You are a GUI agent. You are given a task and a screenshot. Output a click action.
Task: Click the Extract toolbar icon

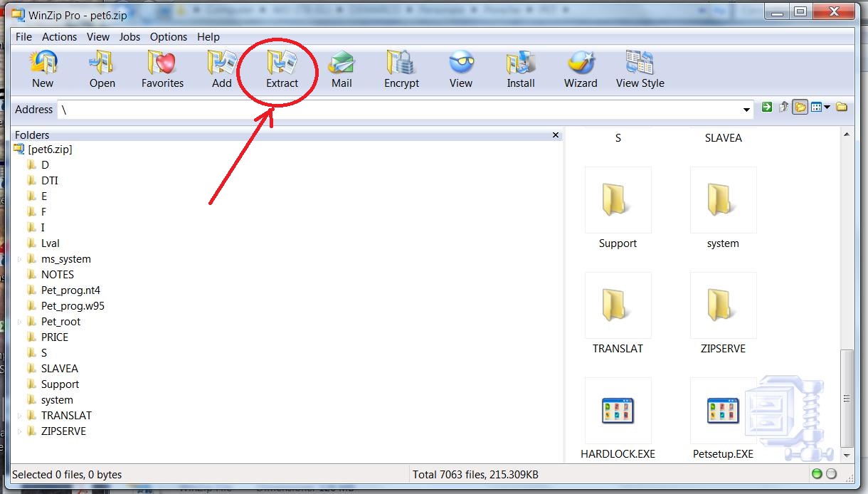282,63
